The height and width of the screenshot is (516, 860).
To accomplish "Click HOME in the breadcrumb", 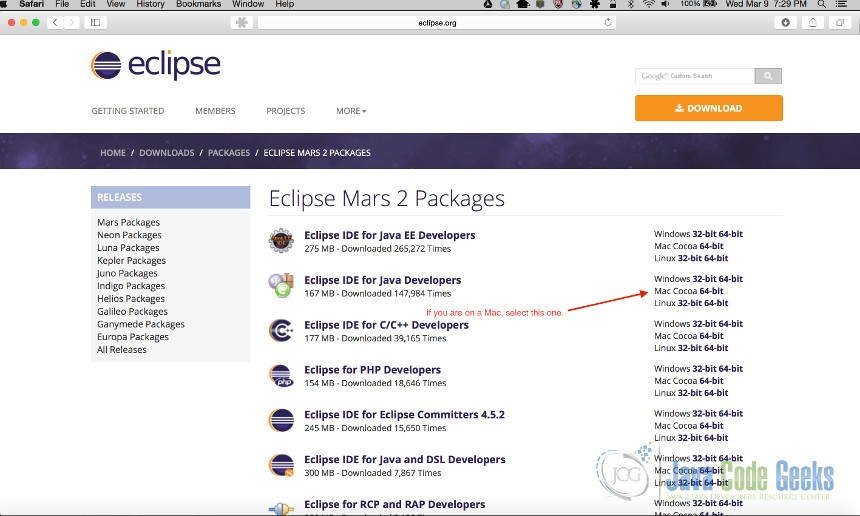I will pos(112,152).
